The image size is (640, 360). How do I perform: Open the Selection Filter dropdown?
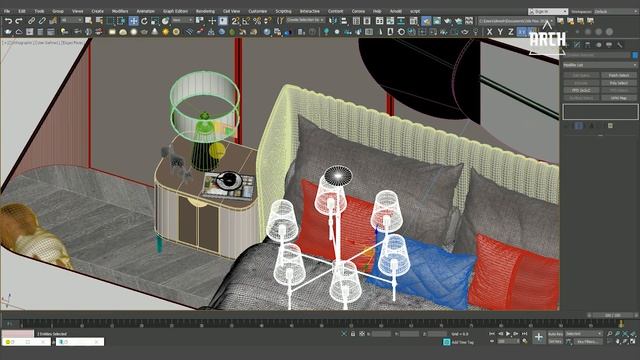(71, 20)
